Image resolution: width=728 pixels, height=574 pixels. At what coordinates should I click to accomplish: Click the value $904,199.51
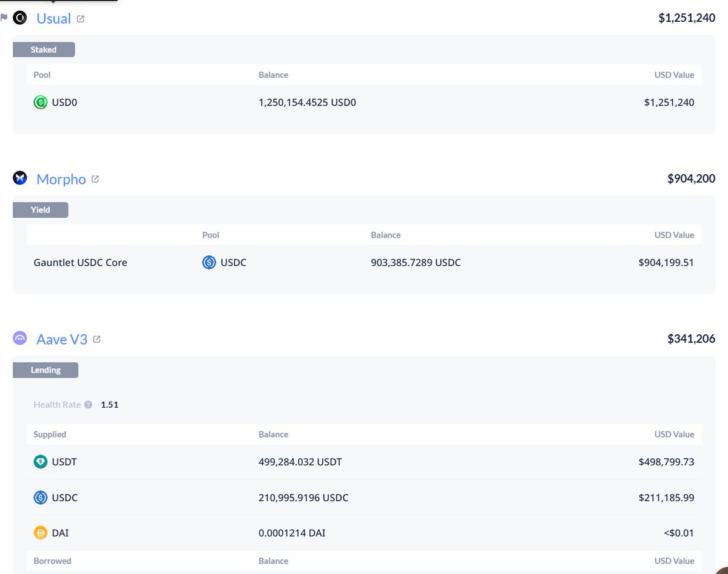666,263
